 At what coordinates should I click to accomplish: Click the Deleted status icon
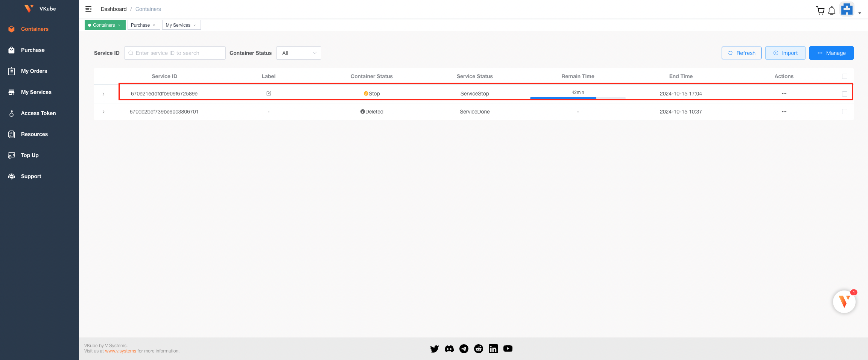pyautogui.click(x=363, y=112)
